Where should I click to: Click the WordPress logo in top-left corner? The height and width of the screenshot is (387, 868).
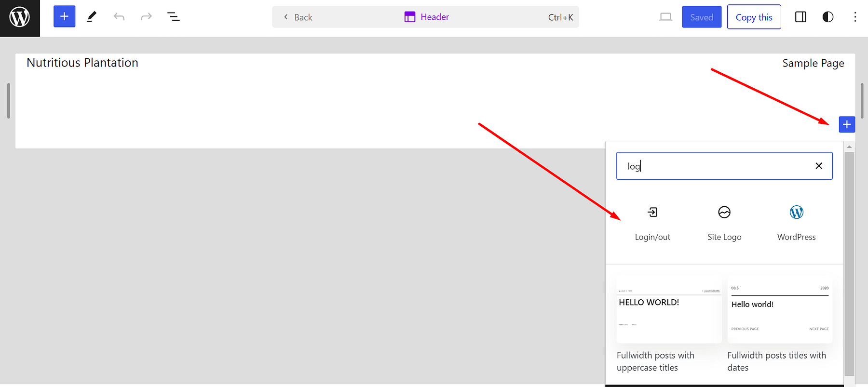20,18
